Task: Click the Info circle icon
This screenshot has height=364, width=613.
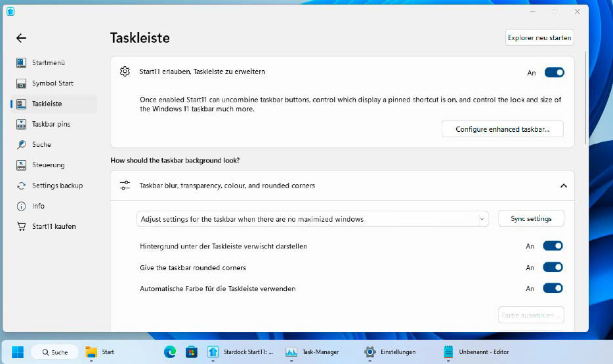Action: 21,206
